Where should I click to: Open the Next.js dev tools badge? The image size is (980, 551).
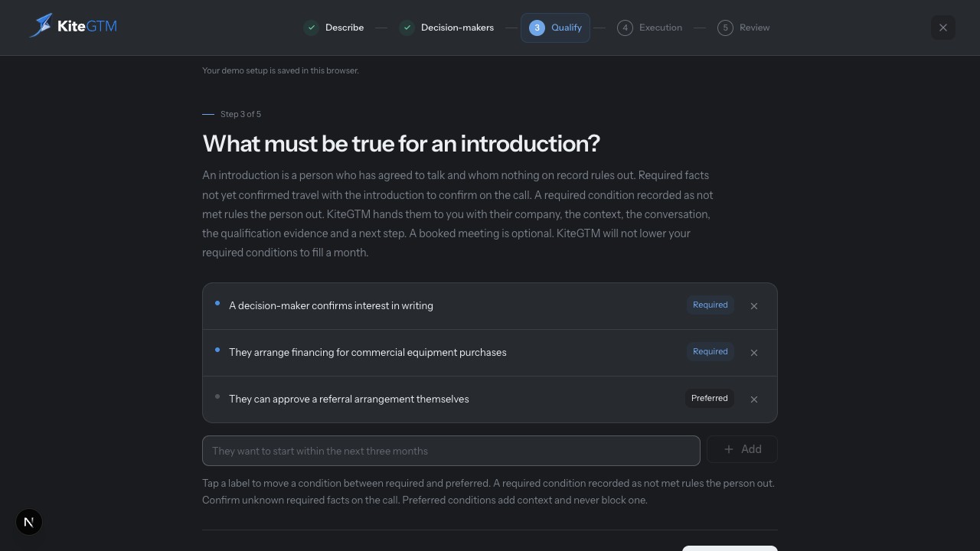coord(29,522)
